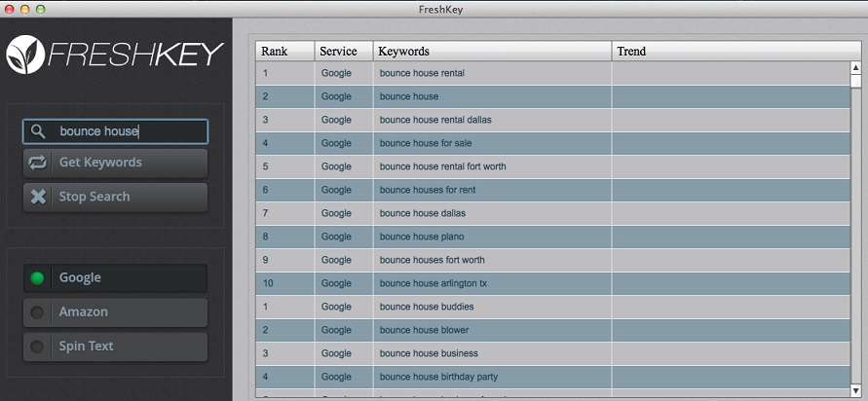Enable the Spin Text option
The height and width of the screenshot is (401, 868).
click(x=115, y=346)
